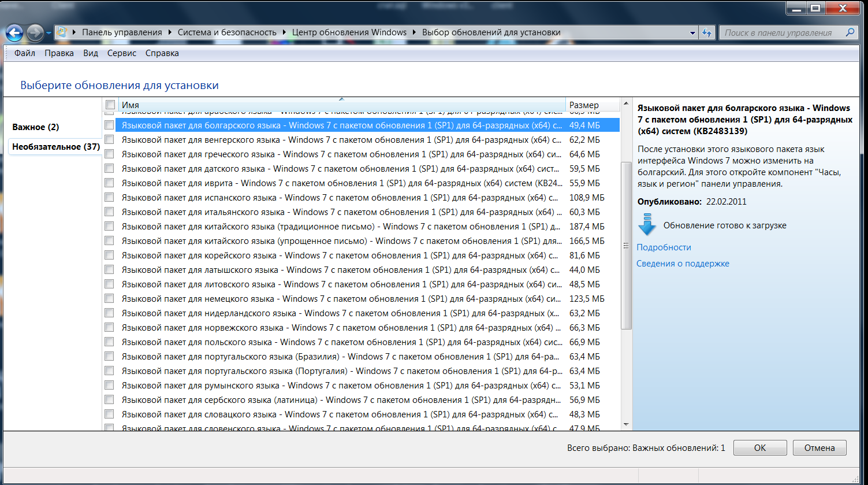Screen dimensions: 868x485
Task: Click the search magnifier icon
Action: click(x=850, y=32)
